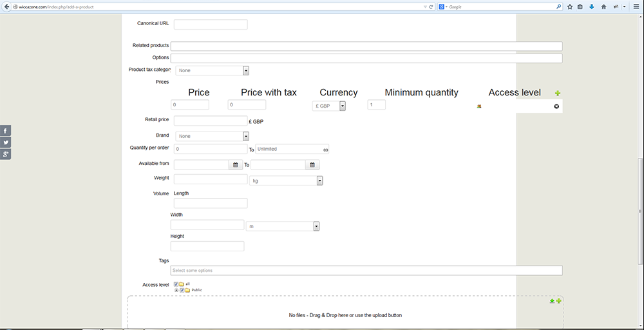Image resolution: width=644 pixels, height=330 pixels.
Task: Open the Brand dropdown
Action: pyautogui.click(x=245, y=136)
